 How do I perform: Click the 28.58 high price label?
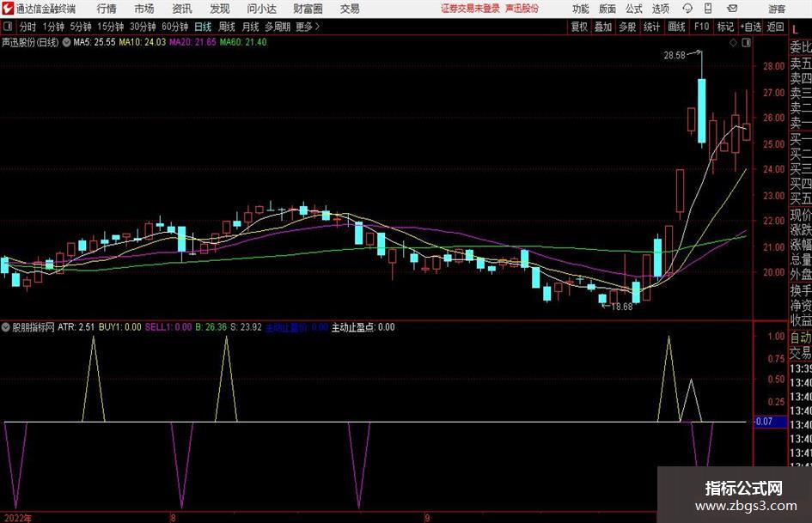click(x=675, y=55)
